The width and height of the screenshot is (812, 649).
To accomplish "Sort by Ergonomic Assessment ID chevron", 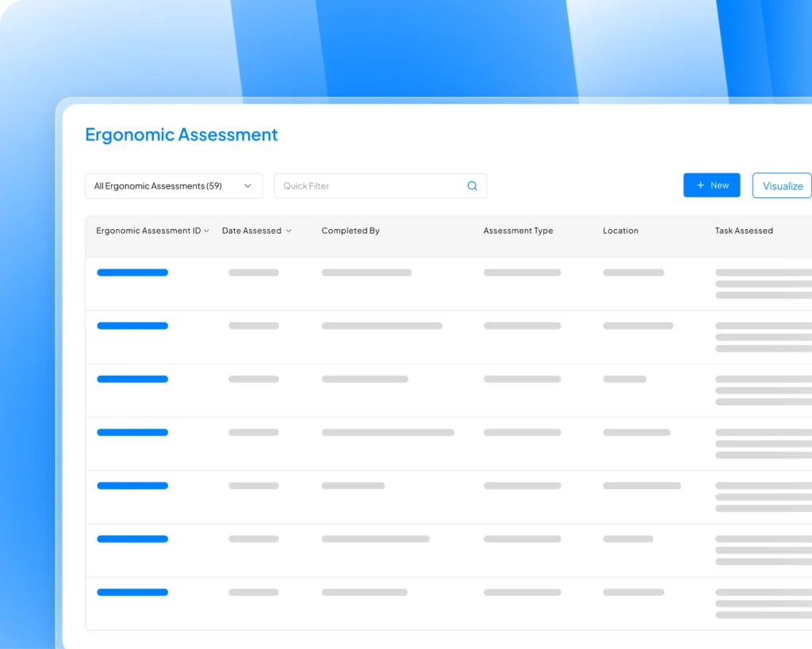I will [207, 231].
